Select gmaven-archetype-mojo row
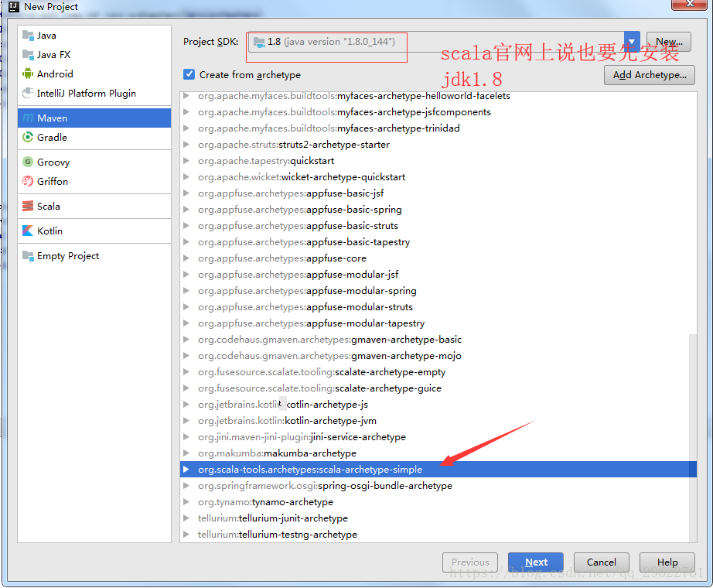The image size is (713, 588). [438, 356]
